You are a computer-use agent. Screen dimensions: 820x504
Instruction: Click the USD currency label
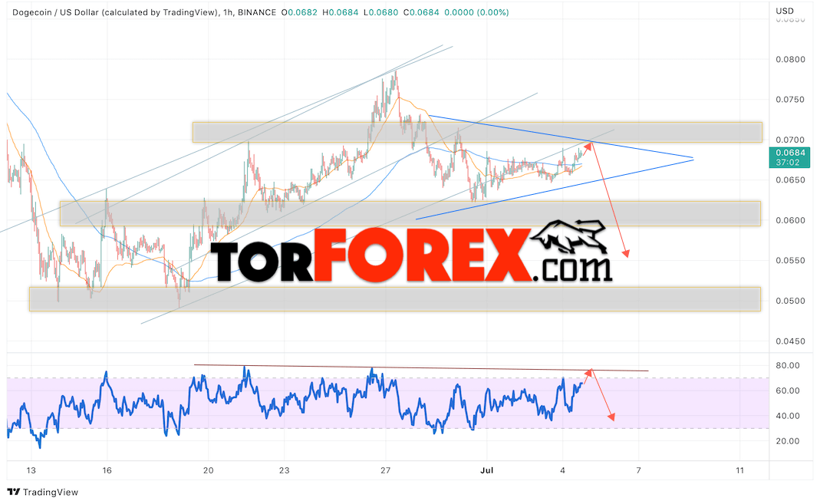[x=785, y=11]
